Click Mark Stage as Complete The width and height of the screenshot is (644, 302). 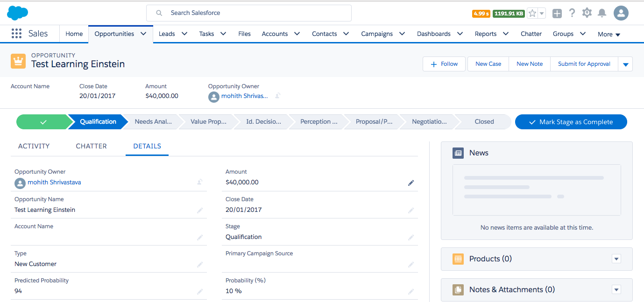[x=571, y=122]
